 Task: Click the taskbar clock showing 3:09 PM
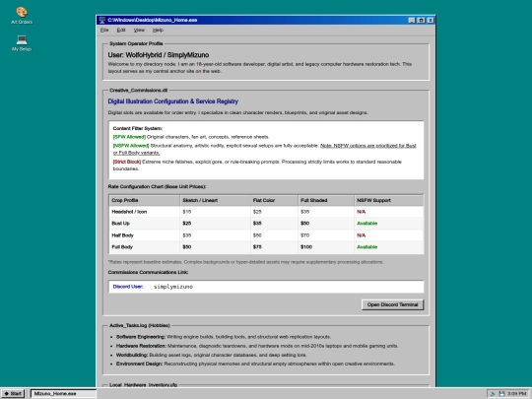point(517,393)
